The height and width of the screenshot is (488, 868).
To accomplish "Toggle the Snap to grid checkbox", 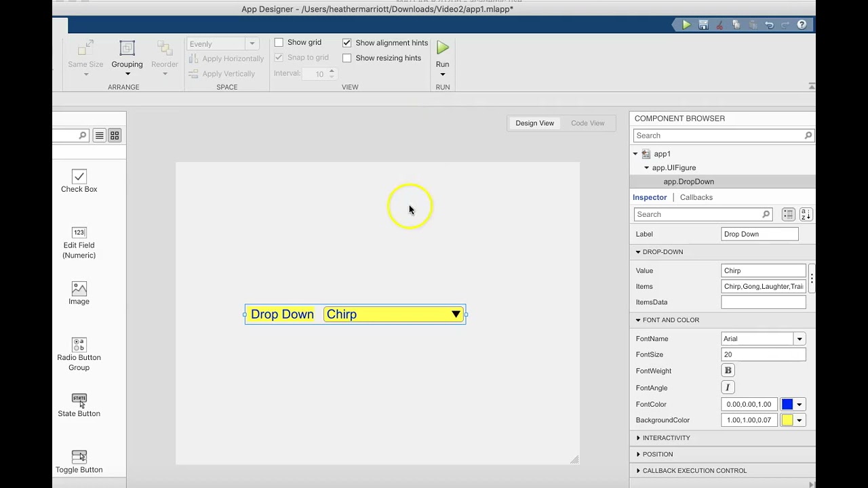I will 279,58.
